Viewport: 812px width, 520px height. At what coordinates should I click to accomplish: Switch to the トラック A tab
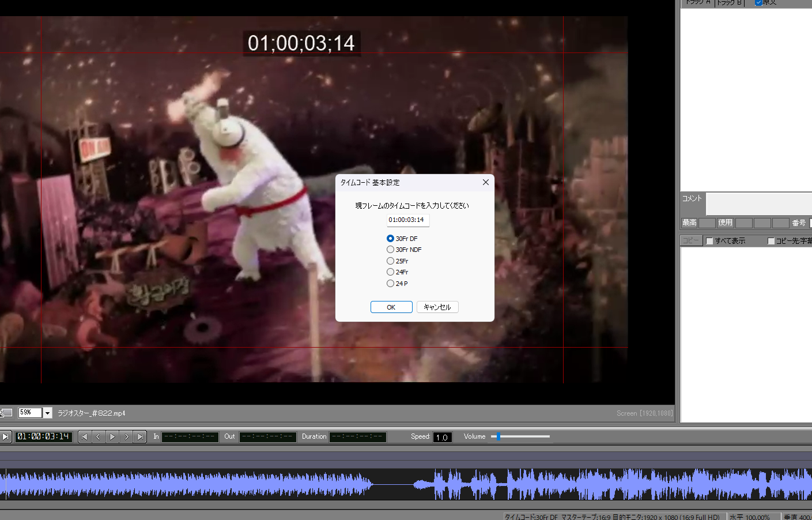coord(697,3)
